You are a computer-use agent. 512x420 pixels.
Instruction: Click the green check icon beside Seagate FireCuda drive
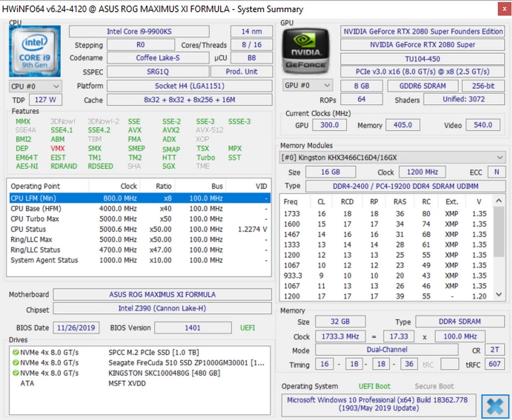click(x=15, y=363)
